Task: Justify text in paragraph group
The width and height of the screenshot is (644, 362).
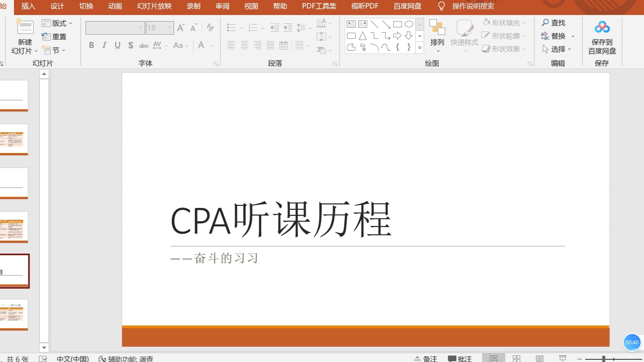Action: 270,45
